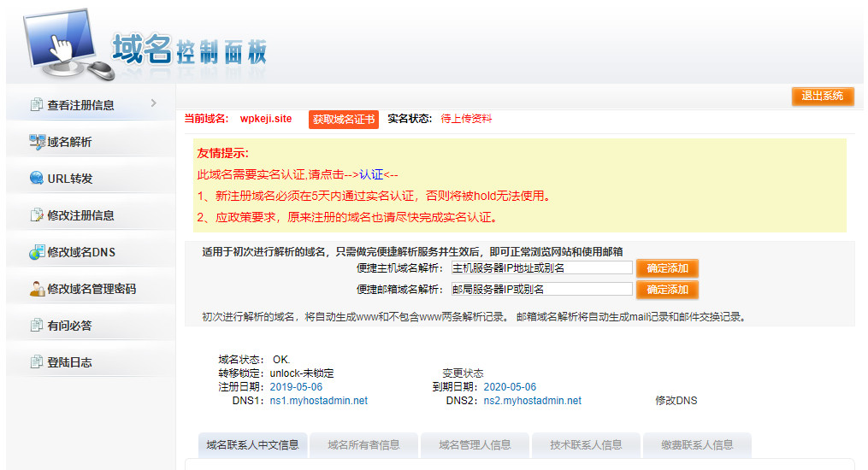Click the 获取域名证书 button

[x=344, y=119]
